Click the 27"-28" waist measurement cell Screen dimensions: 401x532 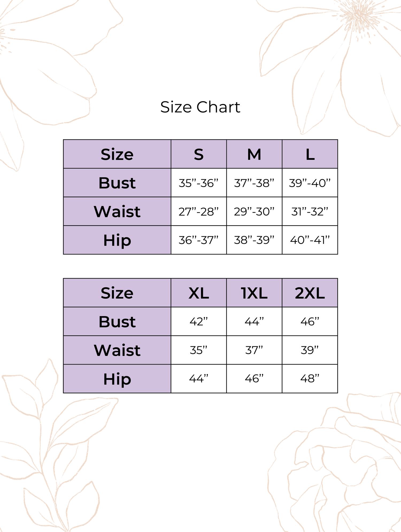[199, 212]
